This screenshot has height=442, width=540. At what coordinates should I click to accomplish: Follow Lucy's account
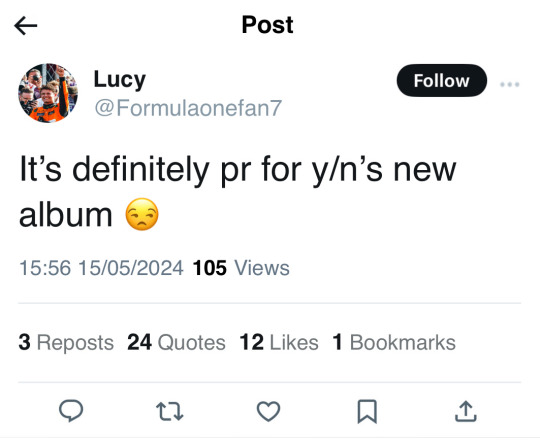[442, 80]
